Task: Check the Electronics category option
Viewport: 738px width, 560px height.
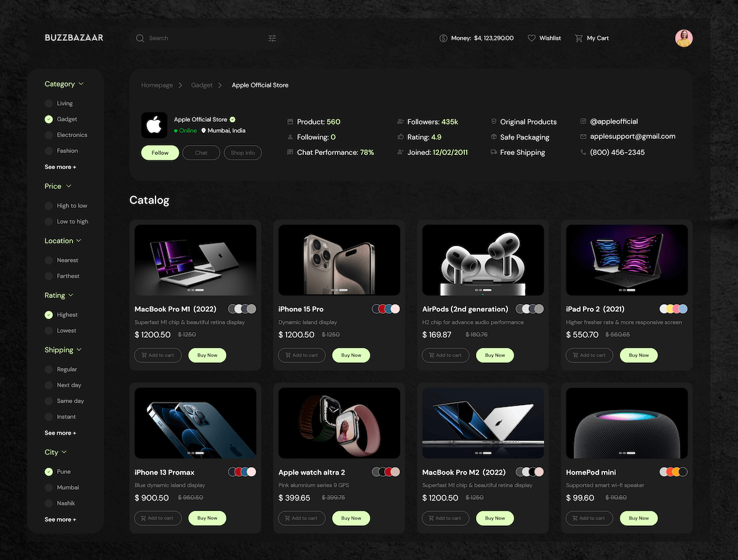Action: pos(49,135)
